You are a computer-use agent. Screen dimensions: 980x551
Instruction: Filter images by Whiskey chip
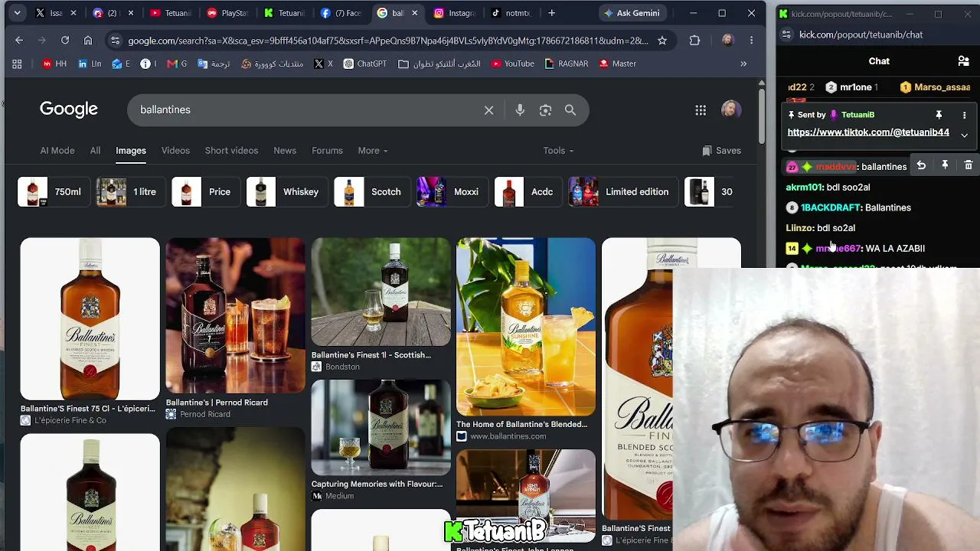click(x=287, y=192)
